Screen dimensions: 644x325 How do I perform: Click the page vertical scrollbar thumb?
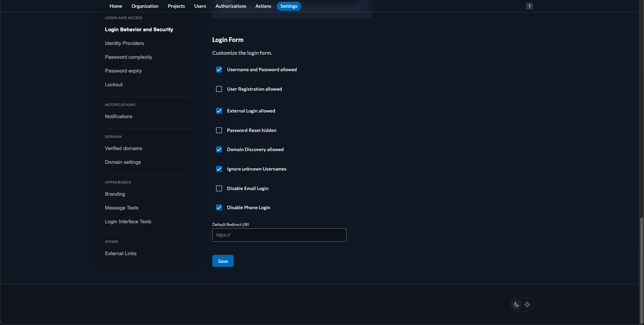coord(642,270)
